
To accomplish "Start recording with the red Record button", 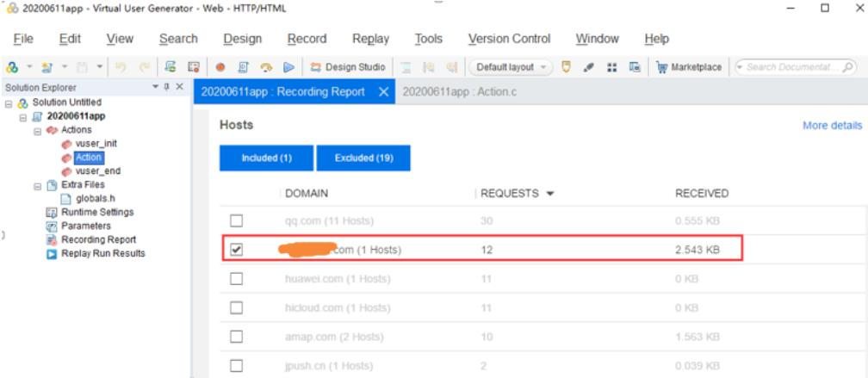I will [220, 67].
